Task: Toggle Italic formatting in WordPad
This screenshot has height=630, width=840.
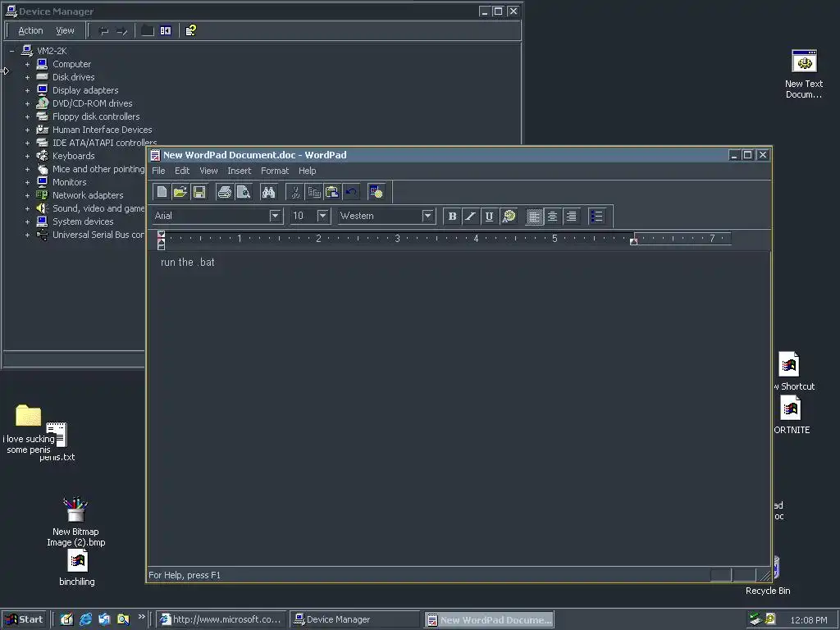Action: (x=470, y=216)
